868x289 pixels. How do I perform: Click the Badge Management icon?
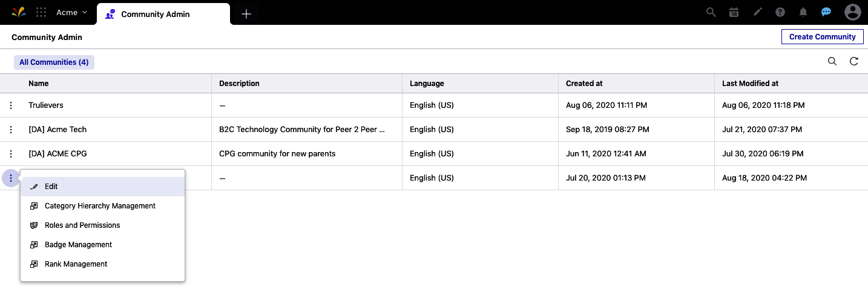coord(34,245)
